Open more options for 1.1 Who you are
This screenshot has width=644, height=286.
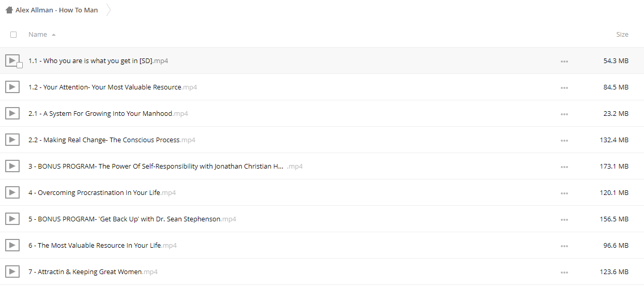coord(564,61)
